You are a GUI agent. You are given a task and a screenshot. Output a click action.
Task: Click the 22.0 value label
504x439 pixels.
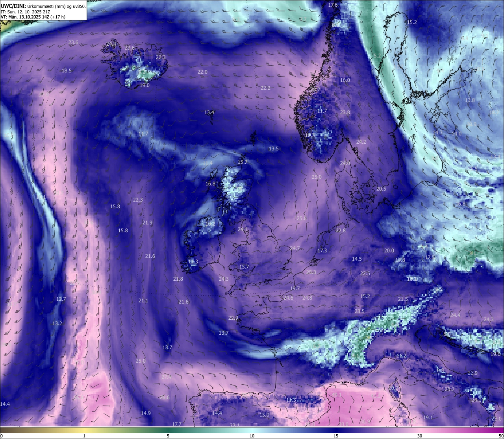(x=202, y=72)
